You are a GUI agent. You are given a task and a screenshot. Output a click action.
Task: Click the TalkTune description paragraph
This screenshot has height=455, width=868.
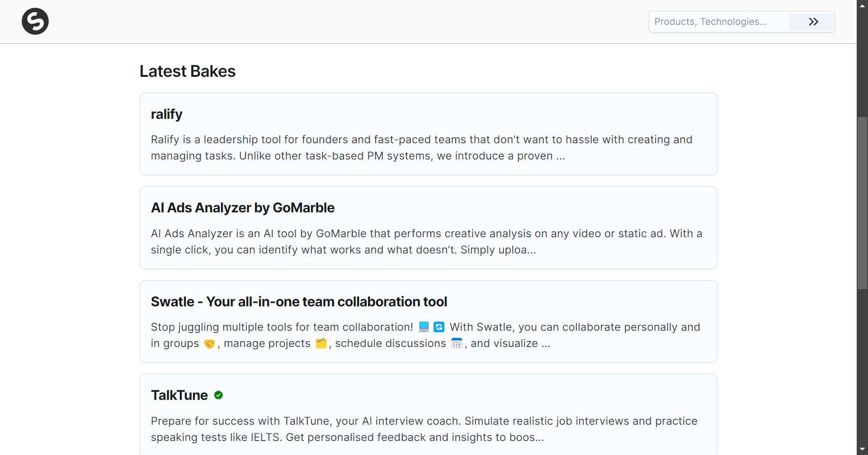tap(424, 429)
